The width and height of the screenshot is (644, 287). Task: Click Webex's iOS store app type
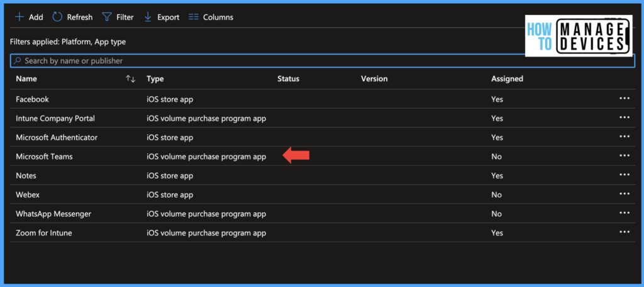(170, 195)
